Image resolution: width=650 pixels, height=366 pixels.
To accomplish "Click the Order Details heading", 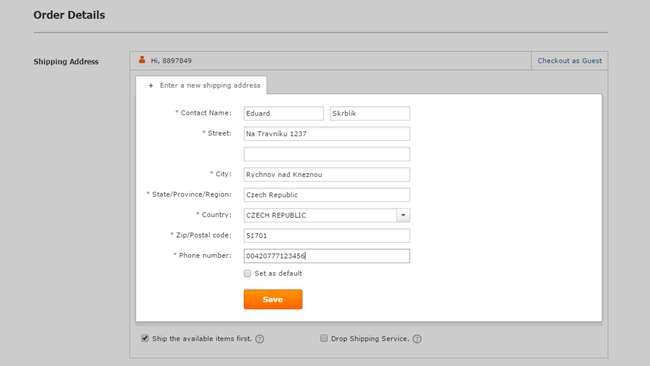I will point(69,15).
